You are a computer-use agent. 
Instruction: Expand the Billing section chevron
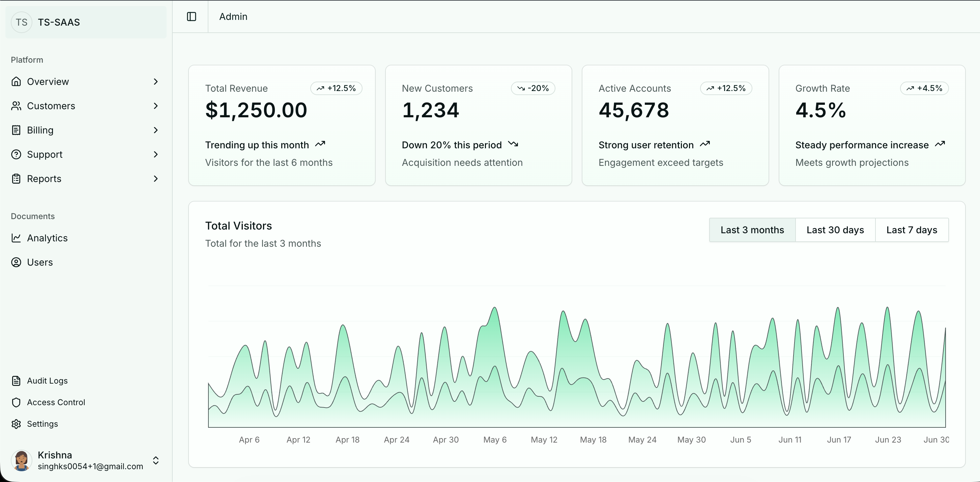(x=155, y=130)
